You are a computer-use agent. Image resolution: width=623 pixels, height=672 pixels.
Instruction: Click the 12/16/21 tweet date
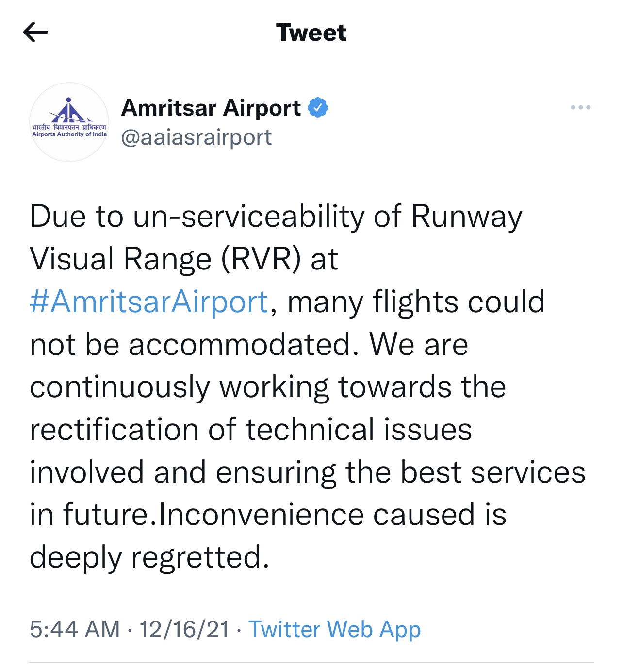pos(184,629)
